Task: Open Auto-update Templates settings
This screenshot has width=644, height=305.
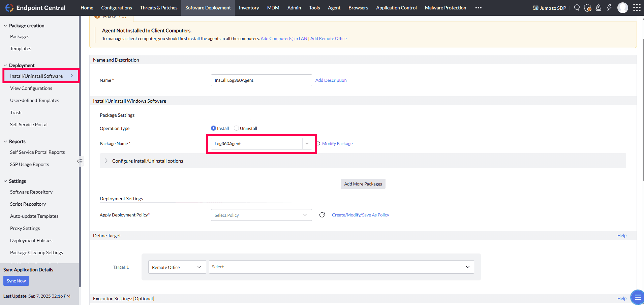Action: [x=34, y=216]
